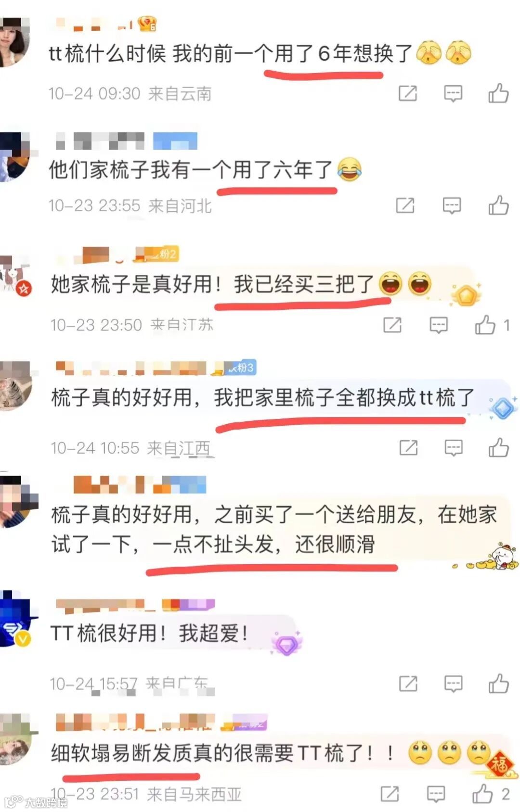Reply to the 10-24 15:57 comment
This screenshot has width=520, height=812.
[x=453, y=684]
